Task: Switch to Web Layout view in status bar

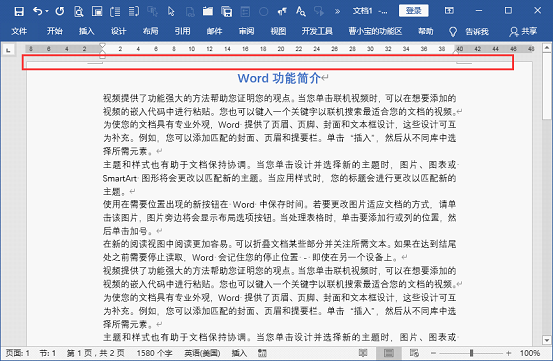Action: click(x=414, y=353)
